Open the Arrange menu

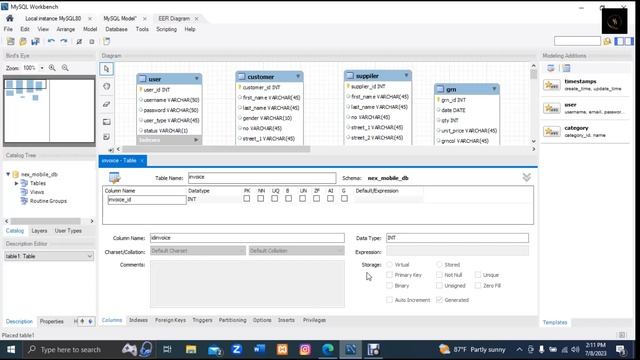click(66, 29)
